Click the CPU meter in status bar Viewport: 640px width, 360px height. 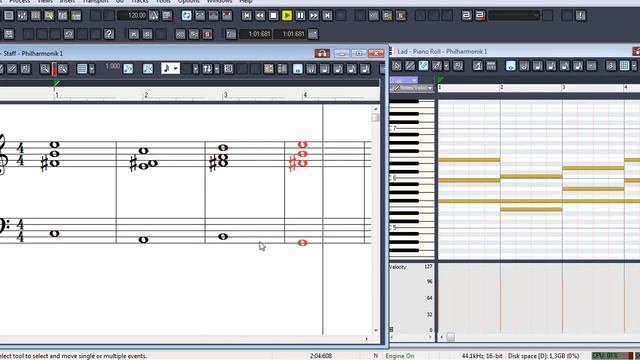pos(612,356)
